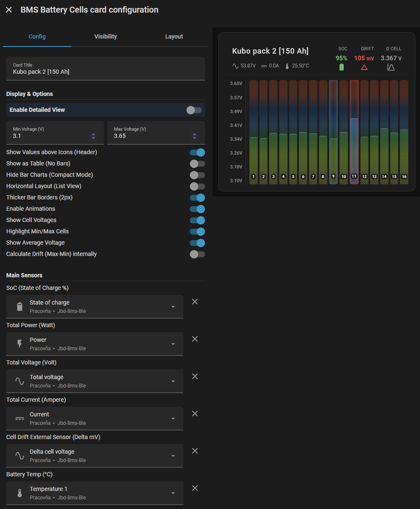Click the Max Voltage stepper arrows
The width and height of the screenshot is (420, 509).
pos(194,136)
